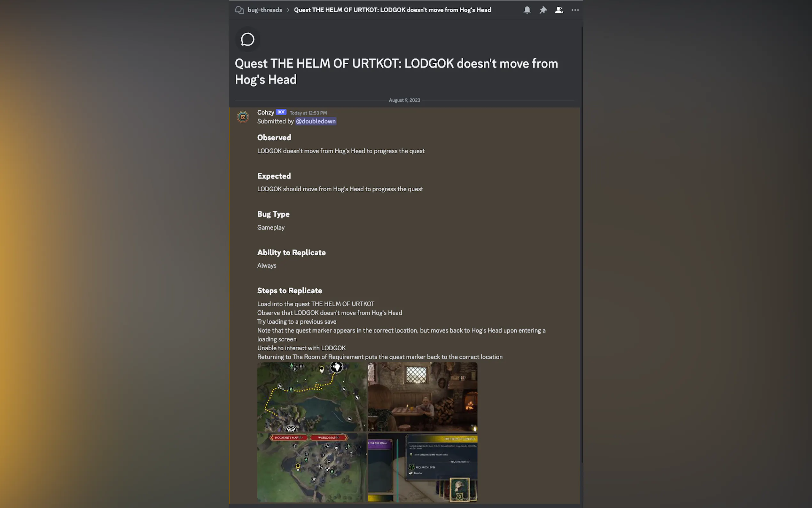Click the threads icon beside bug-threads
Viewport: 812px width, 508px height.
point(239,10)
